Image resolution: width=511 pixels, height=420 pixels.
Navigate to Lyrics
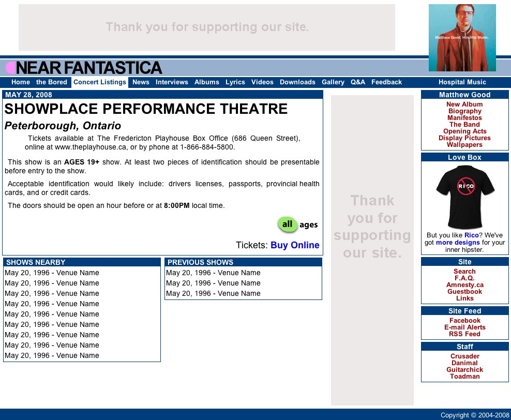pyautogui.click(x=235, y=82)
